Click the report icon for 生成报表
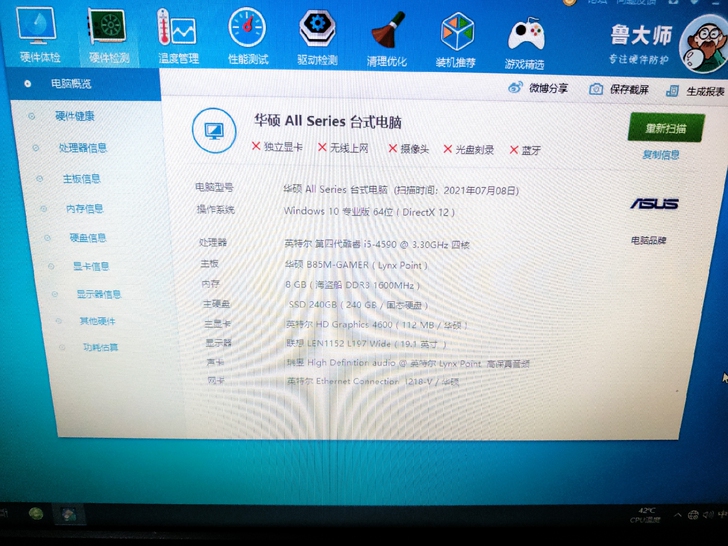The image size is (728, 546). click(x=672, y=91)
